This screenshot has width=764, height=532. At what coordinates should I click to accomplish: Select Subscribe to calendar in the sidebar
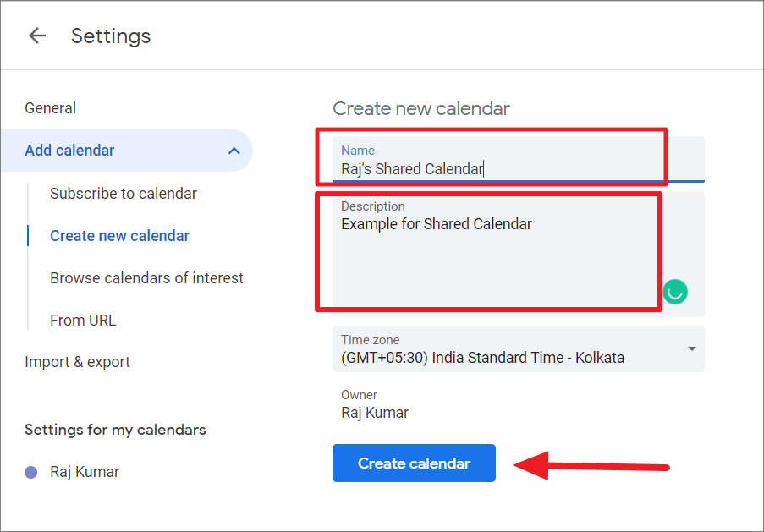click(x=123, y=193)
